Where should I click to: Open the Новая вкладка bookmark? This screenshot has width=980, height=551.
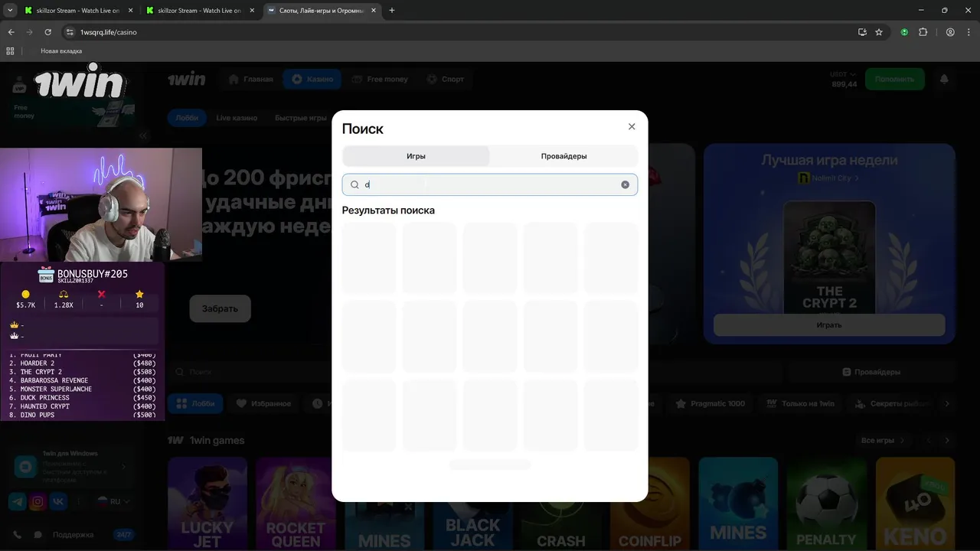61,51
